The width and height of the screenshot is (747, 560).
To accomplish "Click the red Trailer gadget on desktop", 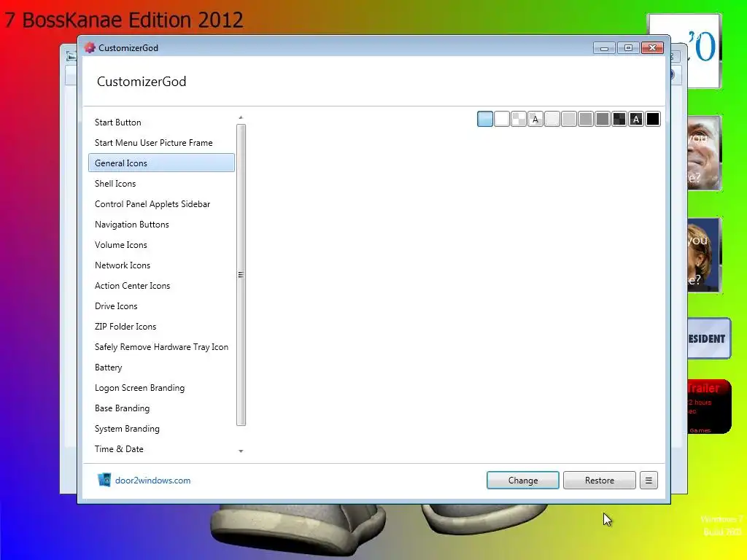I will [709, 406].
